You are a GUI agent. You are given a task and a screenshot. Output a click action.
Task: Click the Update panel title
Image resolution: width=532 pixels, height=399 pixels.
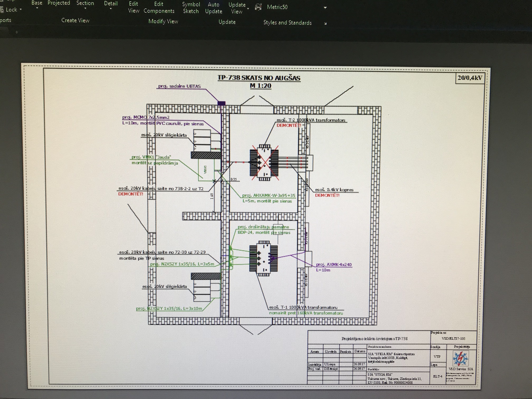227,22
